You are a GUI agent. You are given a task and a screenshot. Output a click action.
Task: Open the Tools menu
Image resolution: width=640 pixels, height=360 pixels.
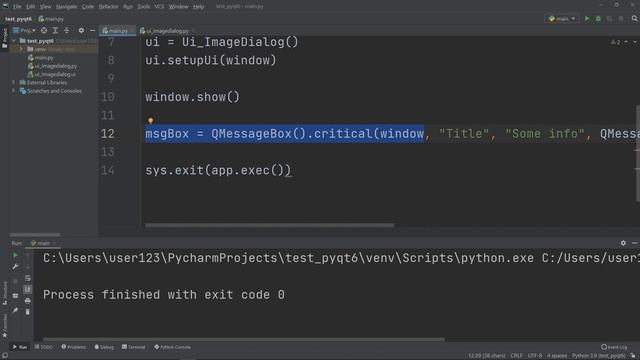point(143,7)
